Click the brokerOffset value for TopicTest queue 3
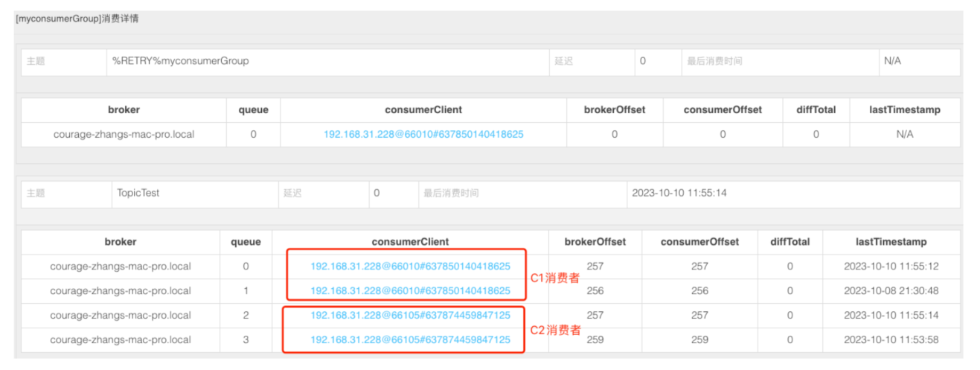The width and height of the screenshot is (980, 370). [595, 340]
